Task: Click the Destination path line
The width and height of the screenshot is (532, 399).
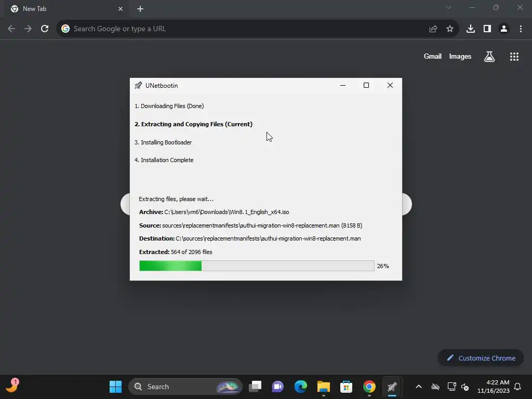Action: pyautogui.click(x=250, y=238)
